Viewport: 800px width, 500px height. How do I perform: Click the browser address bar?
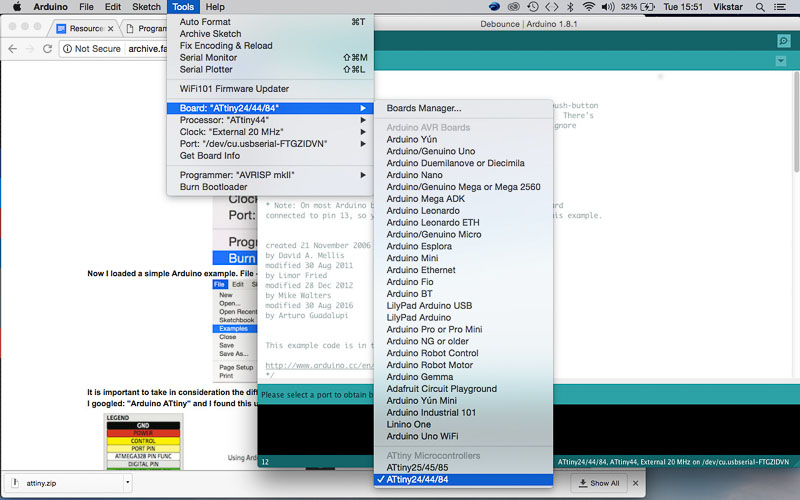click(113, 48)
